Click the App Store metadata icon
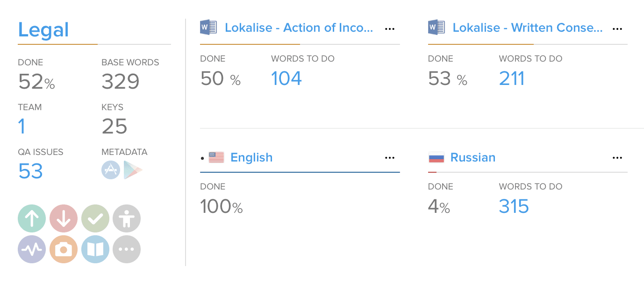644x281 pixels. [x=111, y=170]
